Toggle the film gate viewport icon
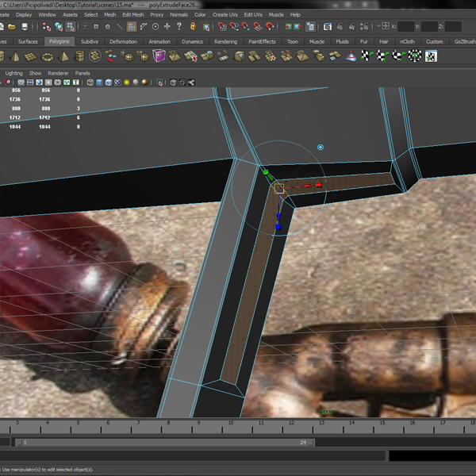The height and width of the screenshot is (476, 476). pos(30,83)
